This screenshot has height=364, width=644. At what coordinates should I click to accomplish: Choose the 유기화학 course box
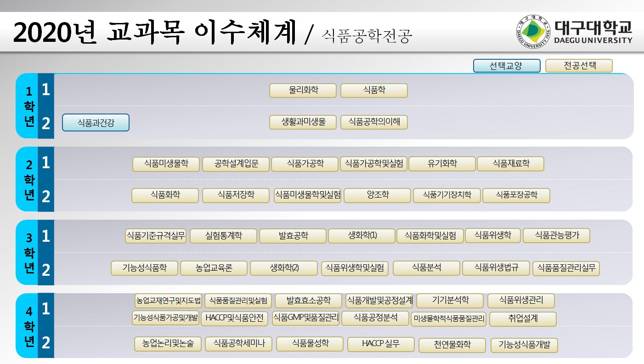coord(442,164)
